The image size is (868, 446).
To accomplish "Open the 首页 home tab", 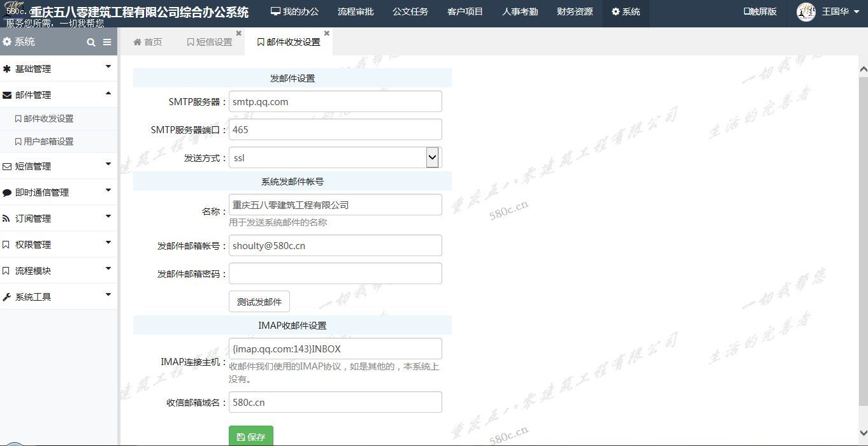I will 147,42.
